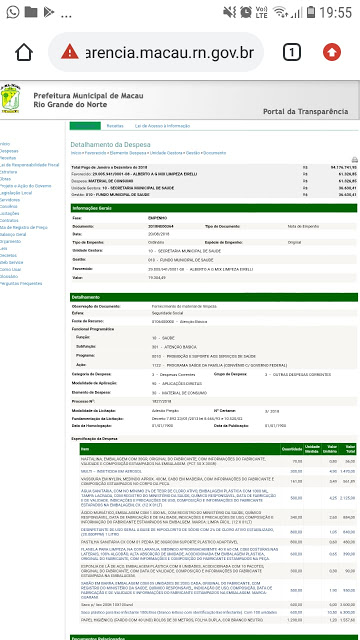Click the NAFTALINA item description row
The image size is (360, 640).
218,461
